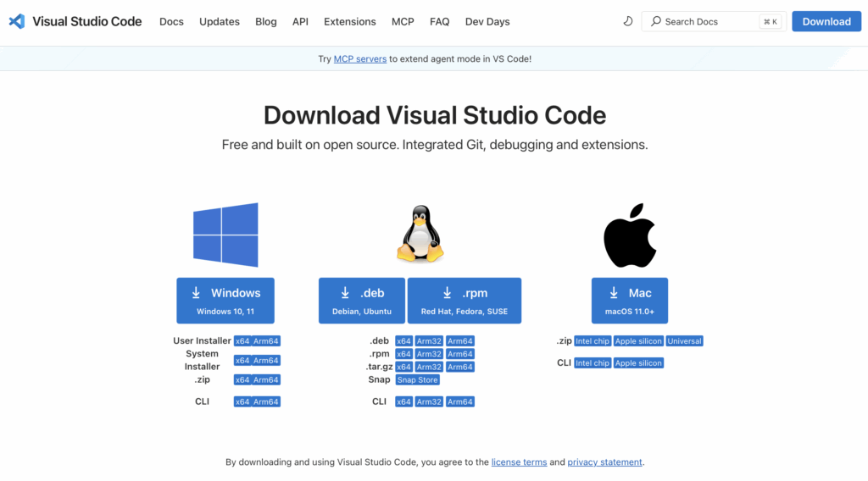868x481 pixels.
Task: Select Arm64 in Linux .tar.gz row
Action: pyautogui.click(x=460, y=368)
